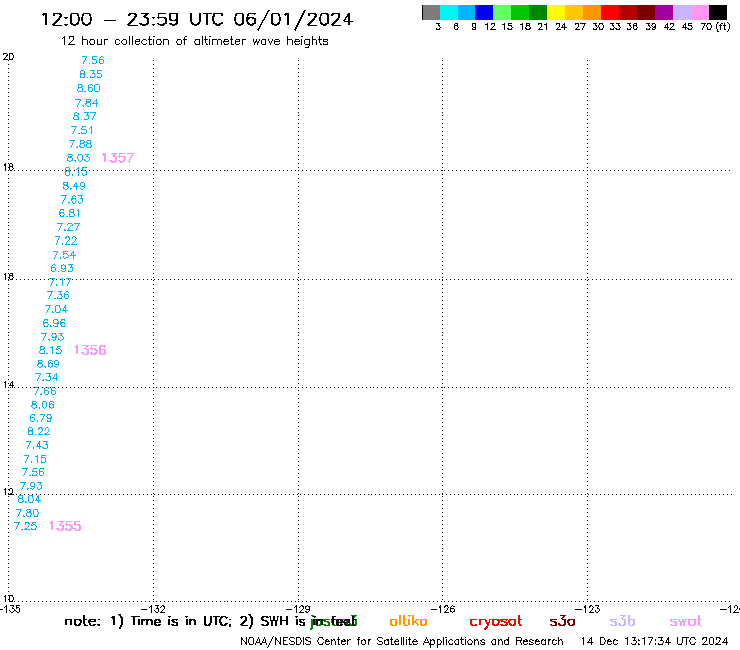Click the wave height value 7.84
Image resolution: width=740 pixels, height=650 pixels.
86,102
